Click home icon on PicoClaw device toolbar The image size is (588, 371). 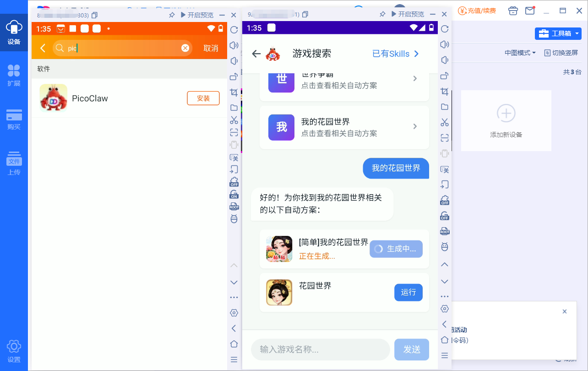point(234,344)
